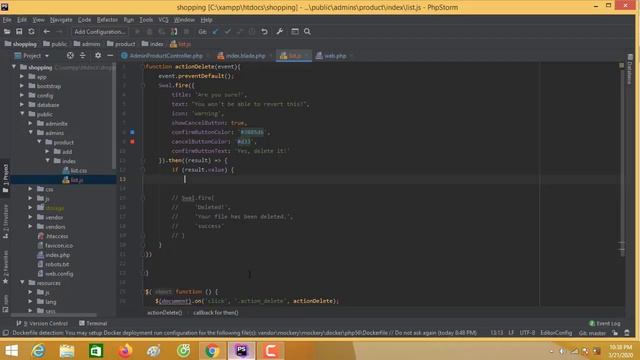Click the Search Everywhere magnifier icon
Image resolution: width=640 pixels, height=360 pixels.
coord(307,31)
